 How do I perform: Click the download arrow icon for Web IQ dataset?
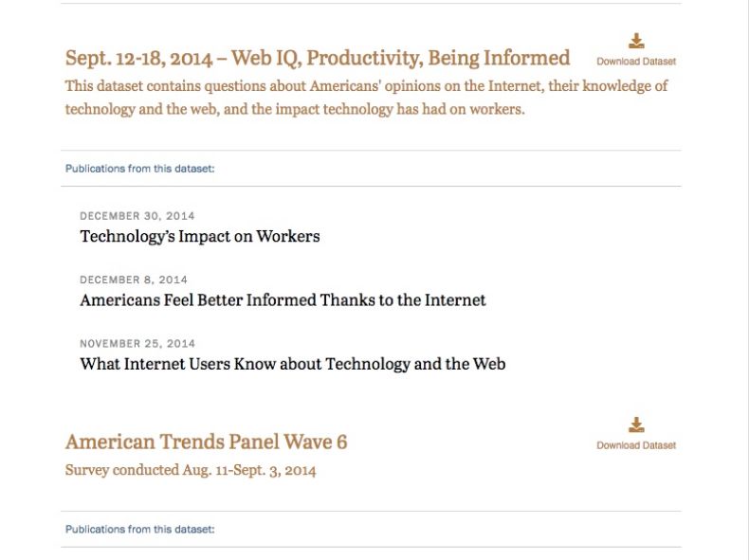(x=636, y=41)
